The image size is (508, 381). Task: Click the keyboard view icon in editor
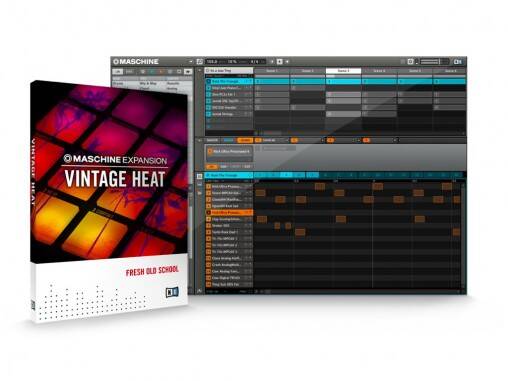point(199,185)
